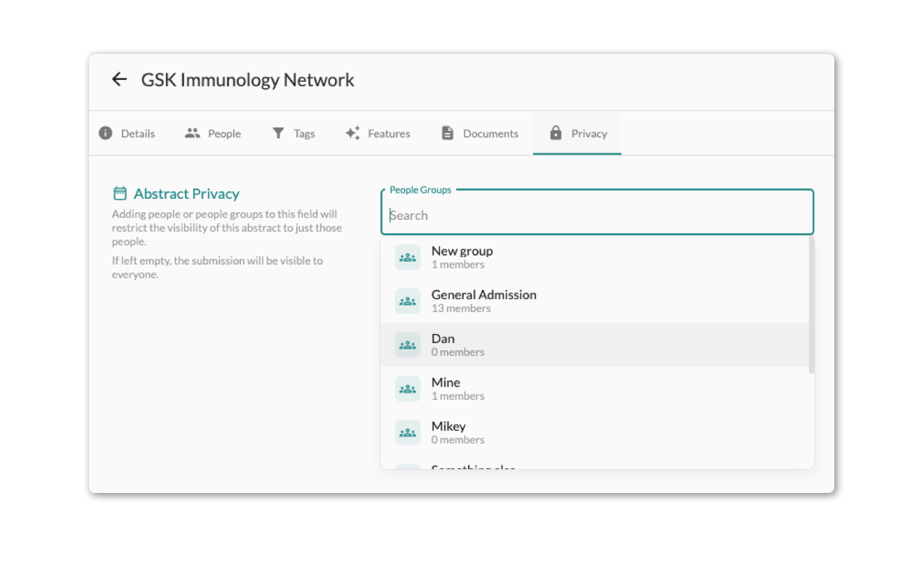Focus the People Groups search field
The image size is (924, 563).
[x=597, y=215]
